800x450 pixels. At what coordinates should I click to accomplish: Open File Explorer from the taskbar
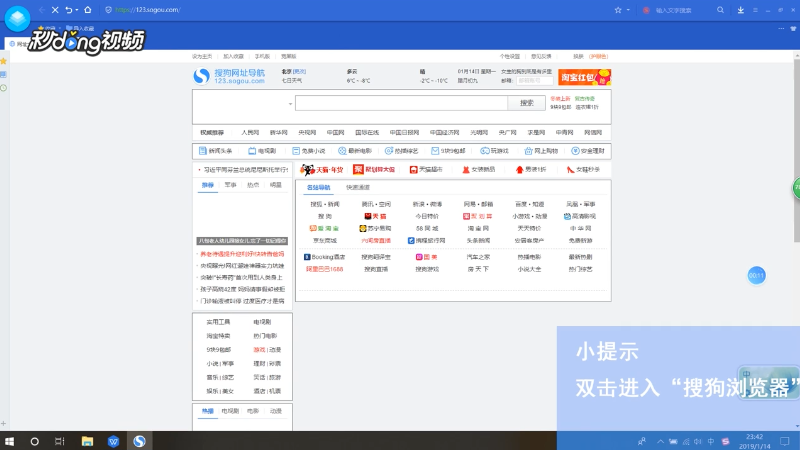click(x=87, y=441)
